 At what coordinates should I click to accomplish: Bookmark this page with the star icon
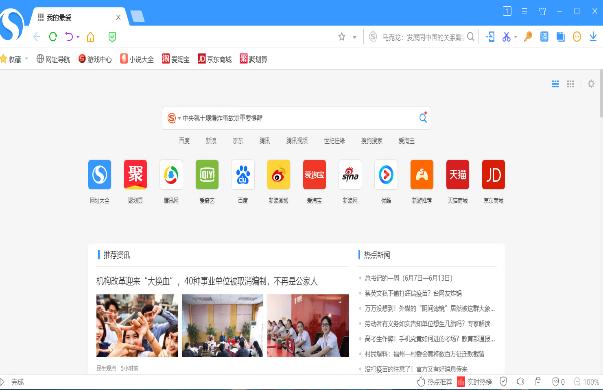(x=341, y=37)
